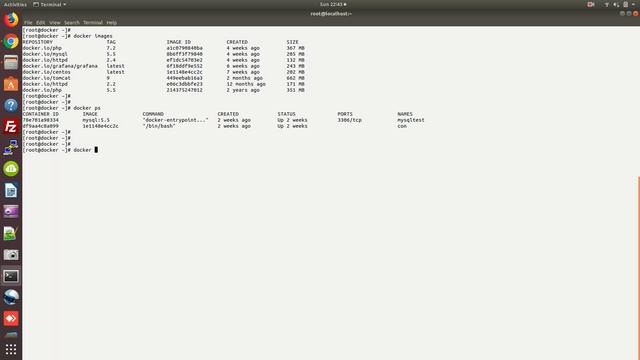Open the View menu
640x360 pixels.
point(55,22)
